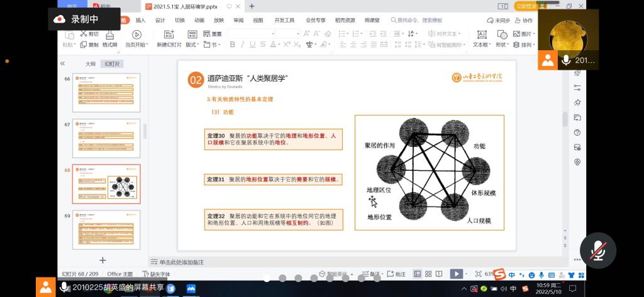This screenshot has width=644, height=297.
Task: Switch to the Outline (大纲) panel tab
Action: (90, 63)
